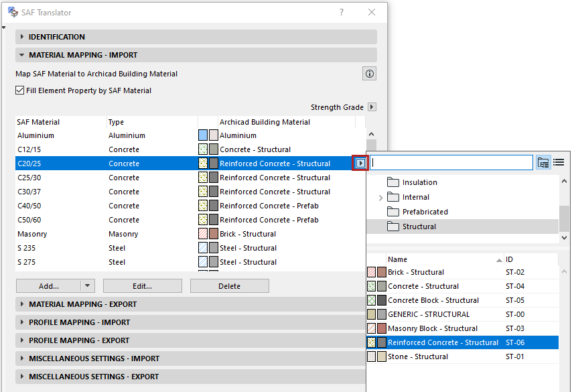Viewport: 572px width, 392px height.
Task: Click the Delete button
Action: click(230, 286)
